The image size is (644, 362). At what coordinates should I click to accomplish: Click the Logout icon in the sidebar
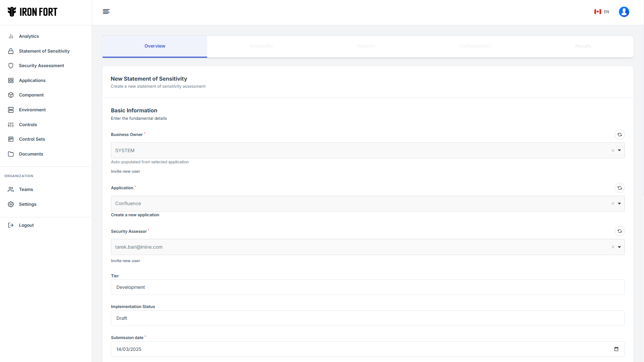coord(11,225)
